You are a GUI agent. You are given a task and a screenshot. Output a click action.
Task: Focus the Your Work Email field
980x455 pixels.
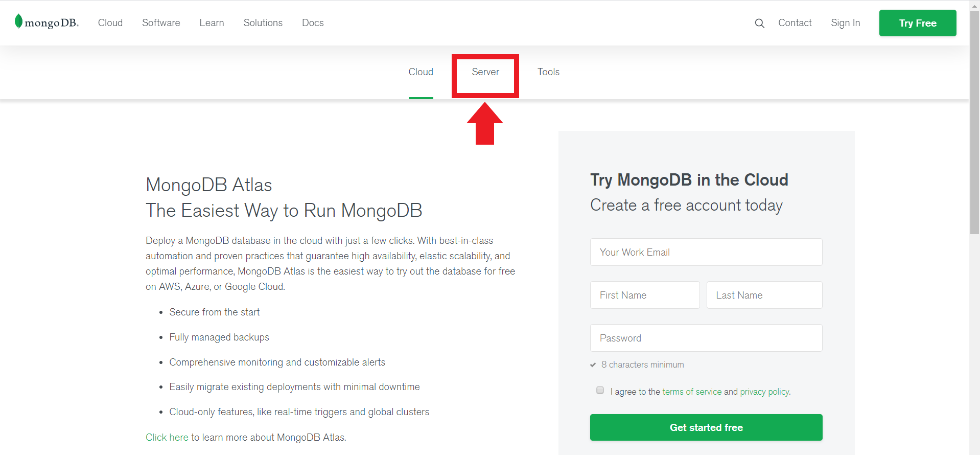point(706,252)
